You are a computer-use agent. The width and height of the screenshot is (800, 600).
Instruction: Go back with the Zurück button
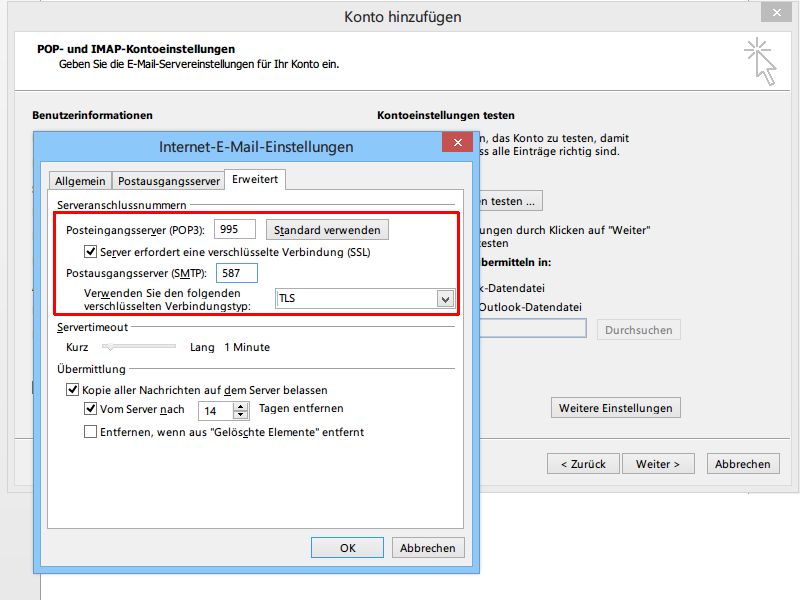(583, 464)
